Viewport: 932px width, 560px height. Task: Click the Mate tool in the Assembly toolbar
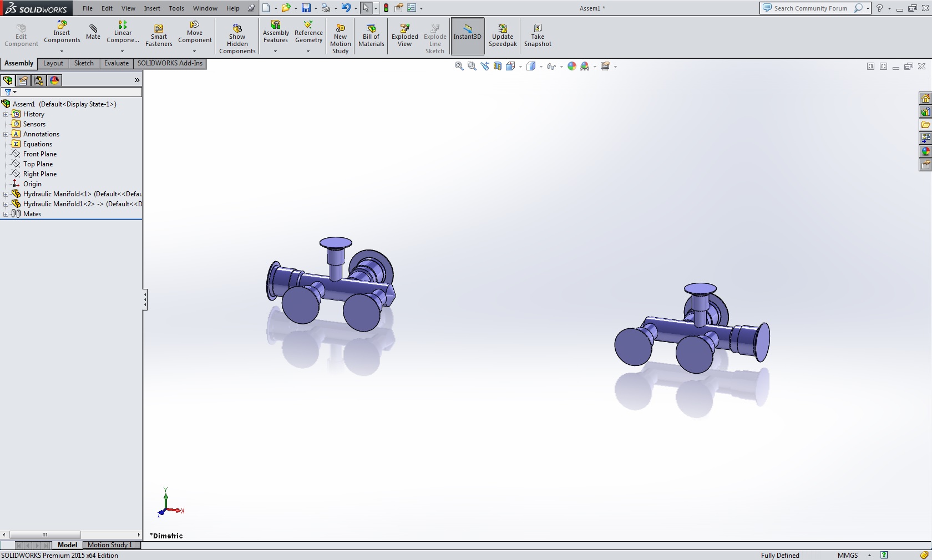point(93,32)
